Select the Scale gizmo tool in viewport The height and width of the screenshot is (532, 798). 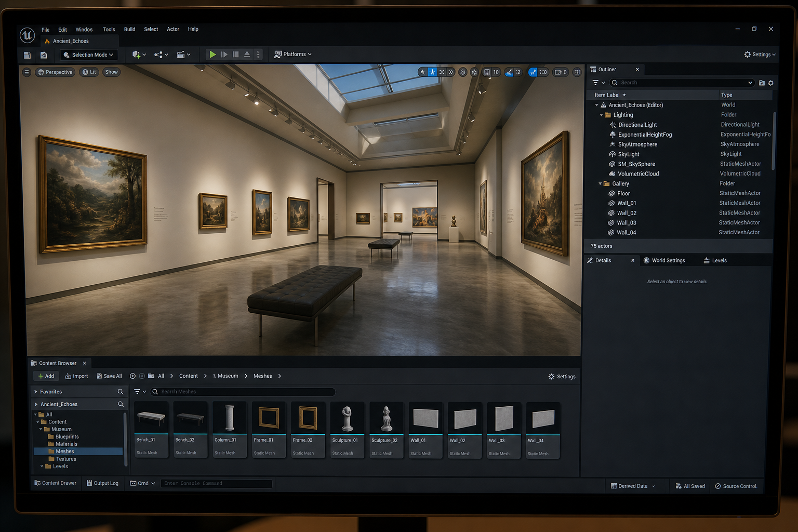coord(450,72)
